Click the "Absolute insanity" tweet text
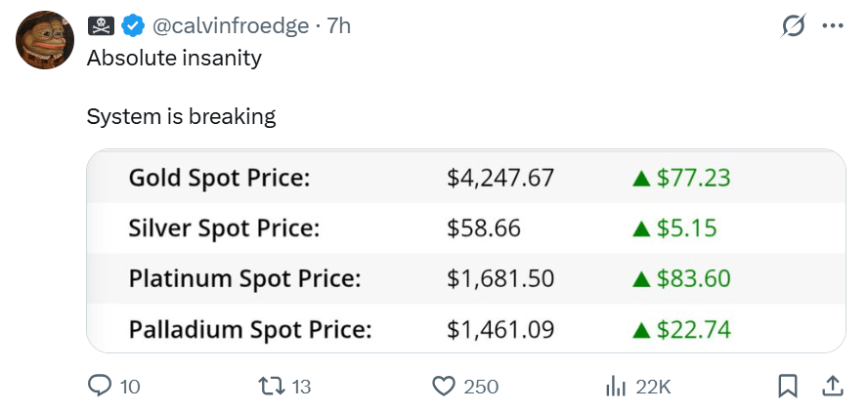Image resolution: width=868 pixels, height=412 pixels. [174, 58]
